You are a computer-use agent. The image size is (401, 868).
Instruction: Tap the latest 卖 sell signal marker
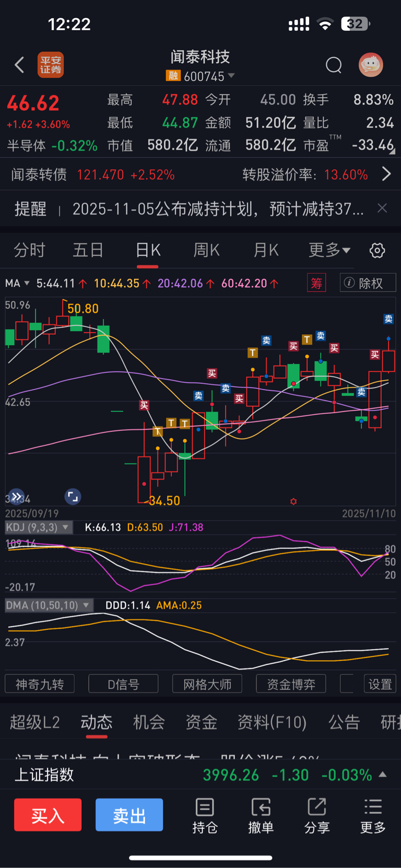(388, 319)
